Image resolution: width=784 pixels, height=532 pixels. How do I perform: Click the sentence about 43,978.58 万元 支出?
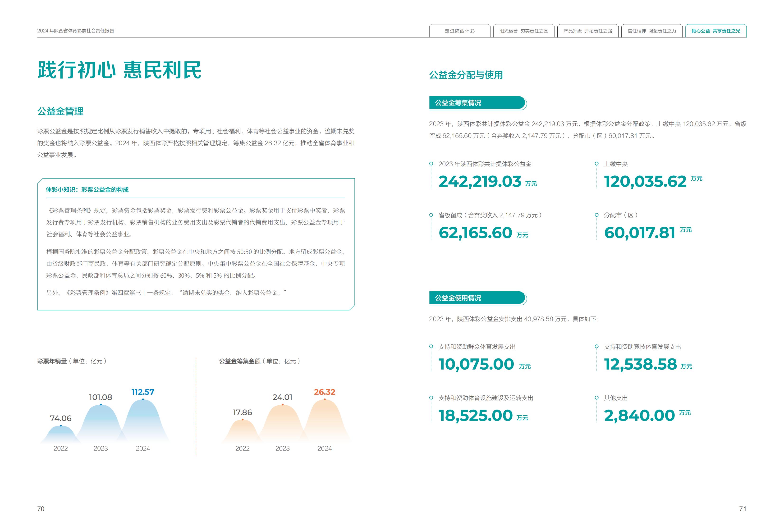tap(514, 319)
